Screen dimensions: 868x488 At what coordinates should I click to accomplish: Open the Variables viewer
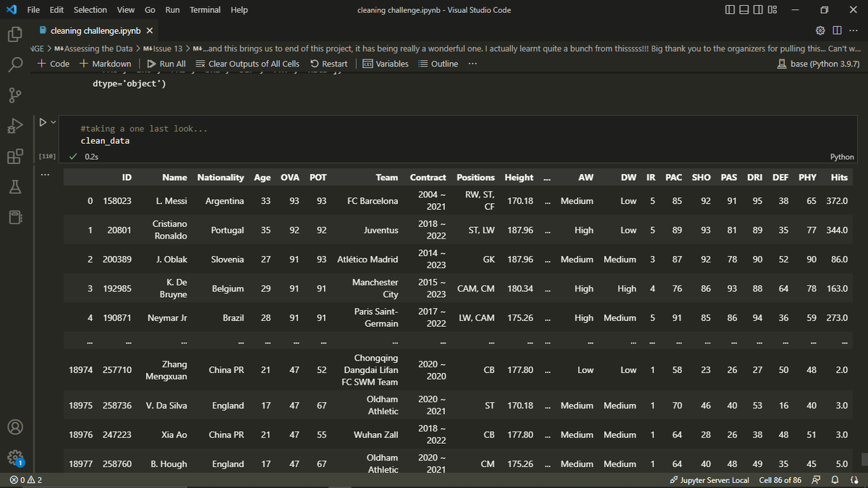point(385,64)
